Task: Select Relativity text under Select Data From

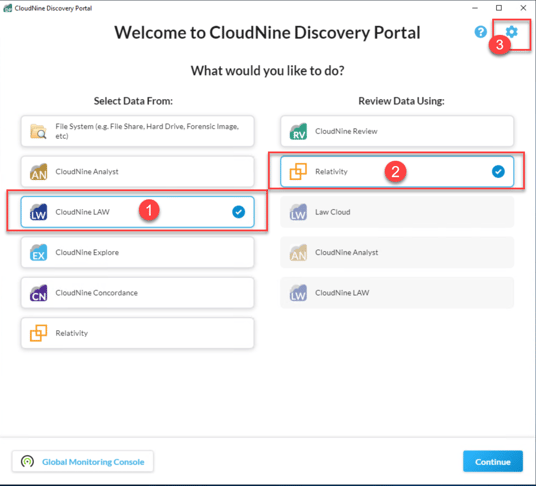Action: pyautogui.click(x=72, y=333)
